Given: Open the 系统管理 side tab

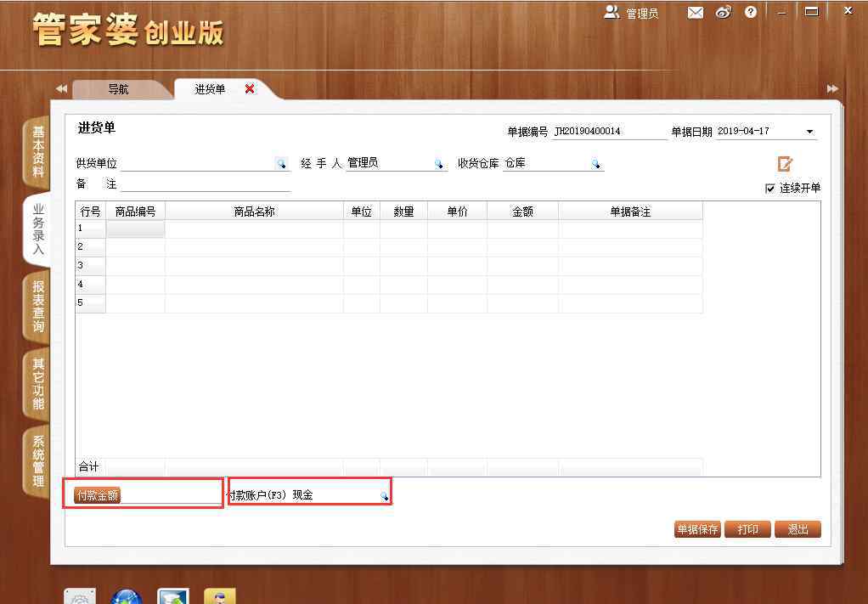Looking at the screenshot, I should pos(37,461).
